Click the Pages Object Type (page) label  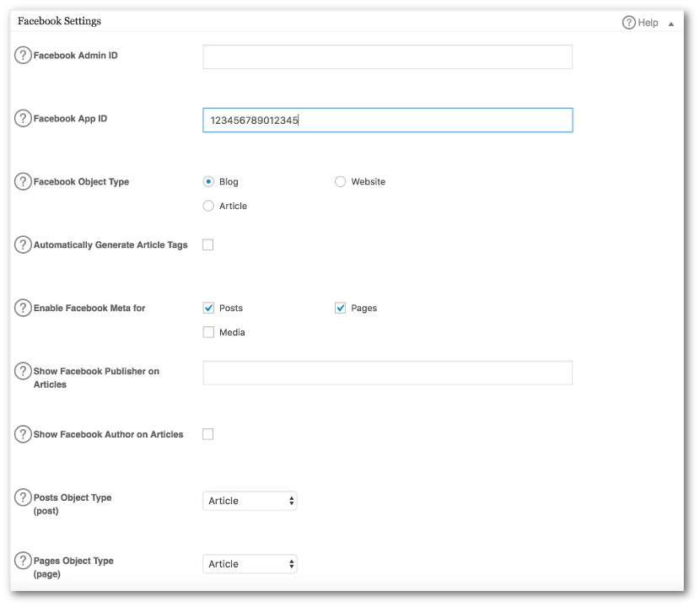point(73,567)
